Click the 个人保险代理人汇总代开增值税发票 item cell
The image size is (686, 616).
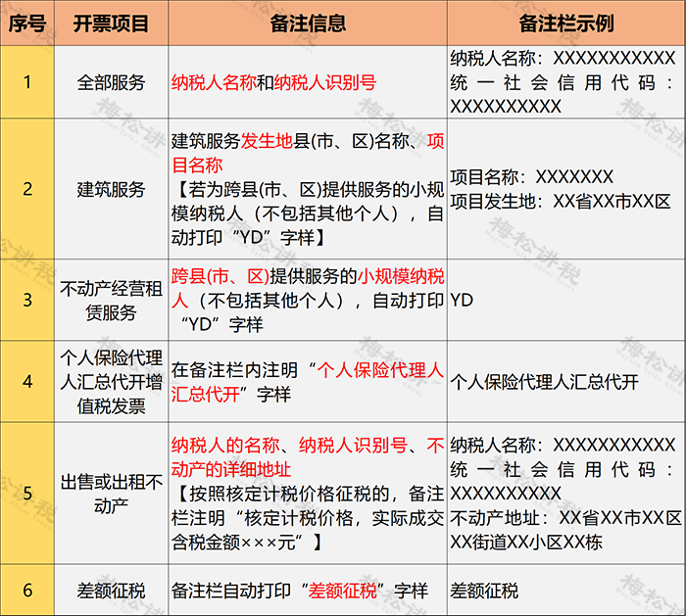111,382
